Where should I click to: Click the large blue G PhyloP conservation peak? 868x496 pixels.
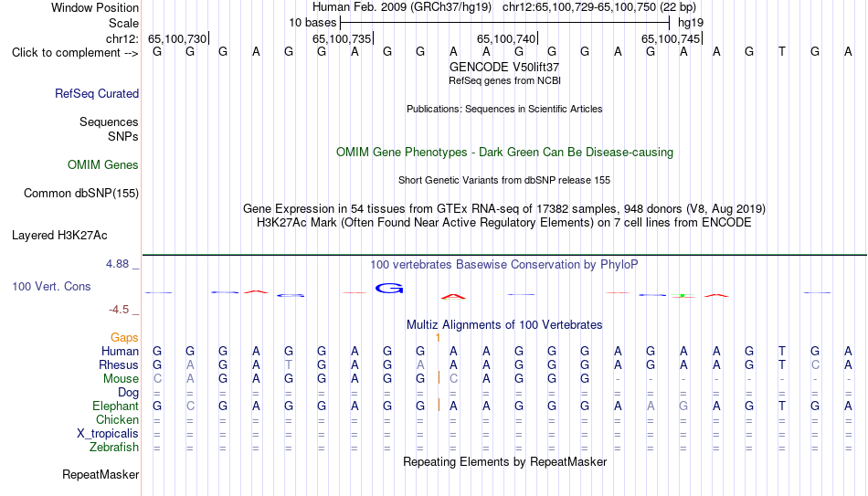pos(389,288)
